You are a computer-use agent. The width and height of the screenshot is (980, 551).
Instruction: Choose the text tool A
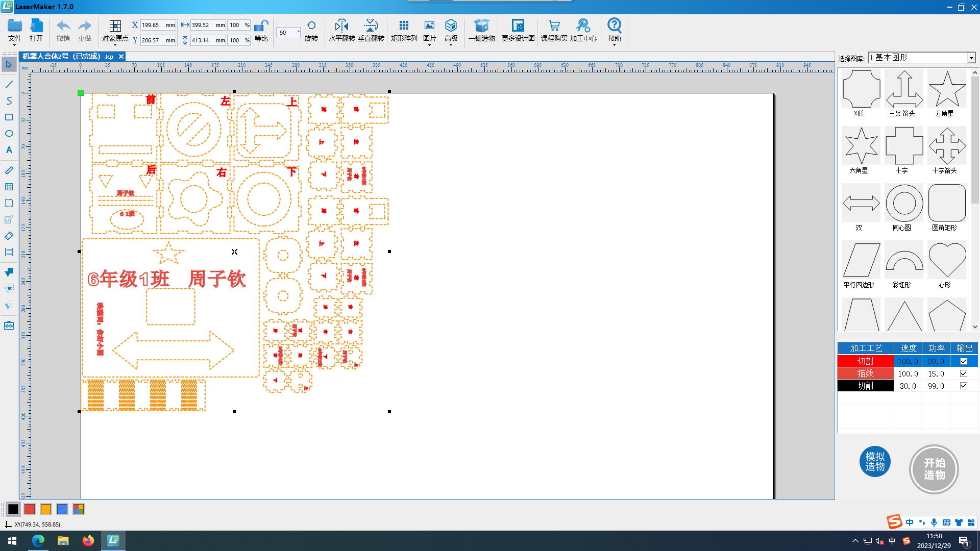tap(9, 150)
